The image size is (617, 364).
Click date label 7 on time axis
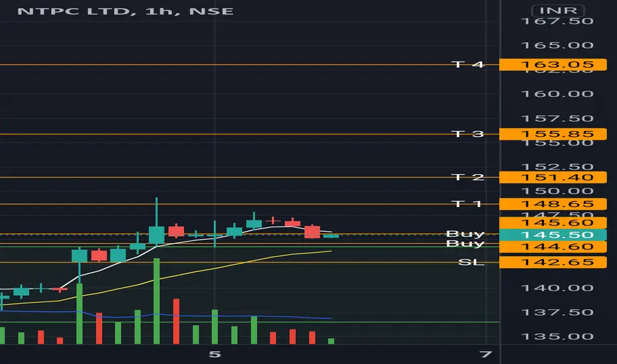point(486,355)
